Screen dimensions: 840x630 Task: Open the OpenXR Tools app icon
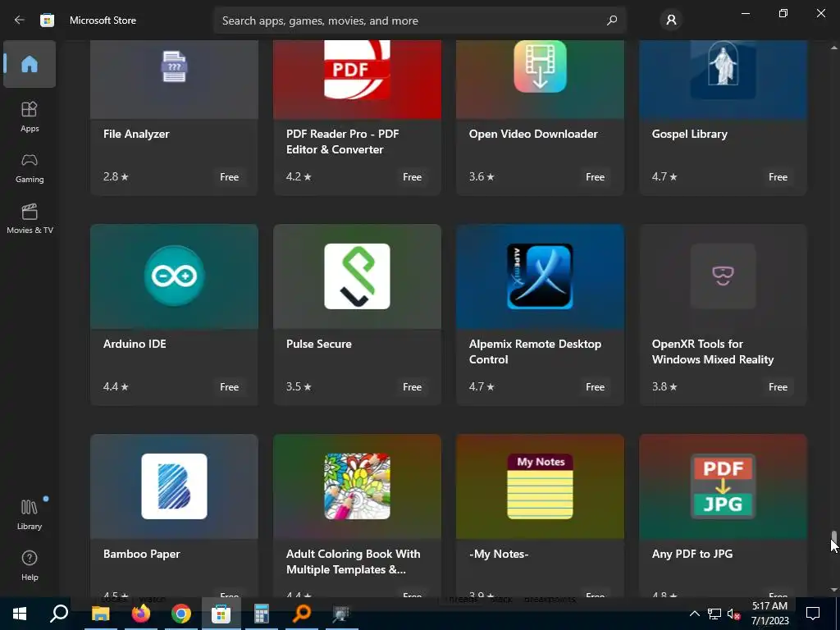pyautogui.click(x=723, y=276)
